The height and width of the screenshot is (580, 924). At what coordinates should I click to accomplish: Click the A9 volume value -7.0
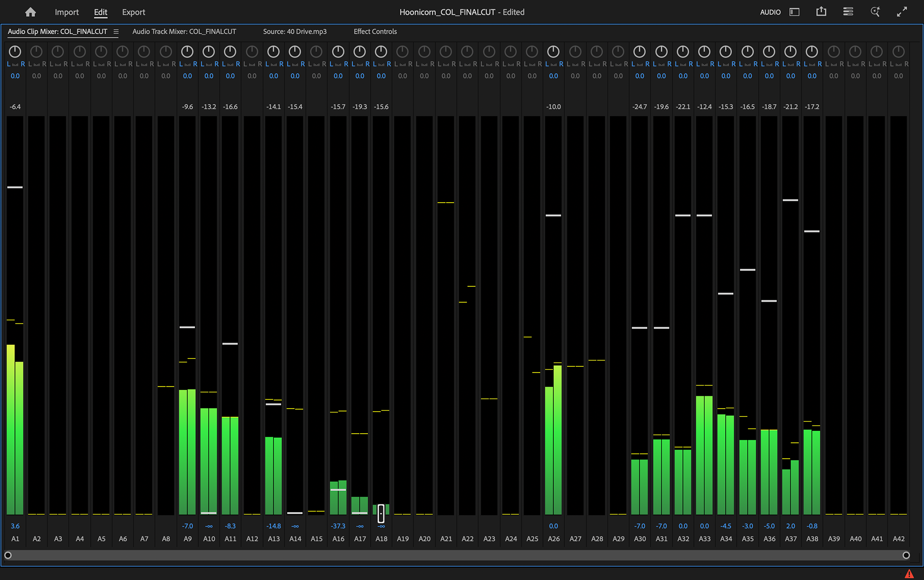(x=188, y=526)
